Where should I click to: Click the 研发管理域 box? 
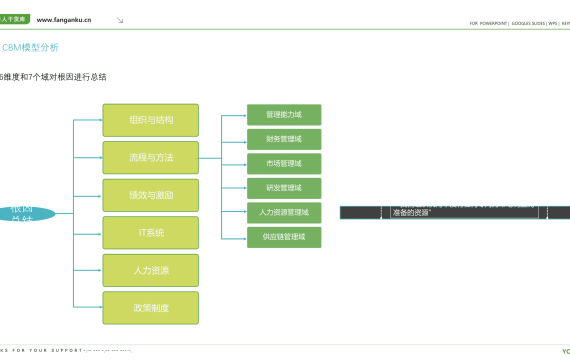284,188
